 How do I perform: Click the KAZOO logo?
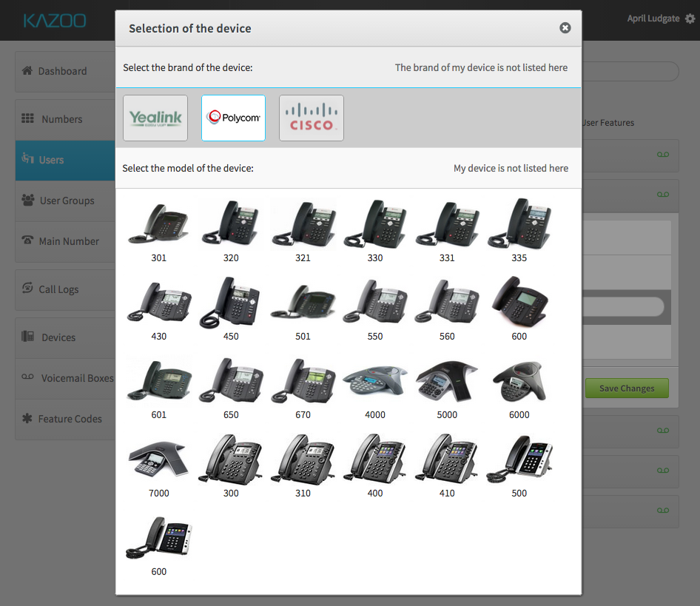click(55, 21)
